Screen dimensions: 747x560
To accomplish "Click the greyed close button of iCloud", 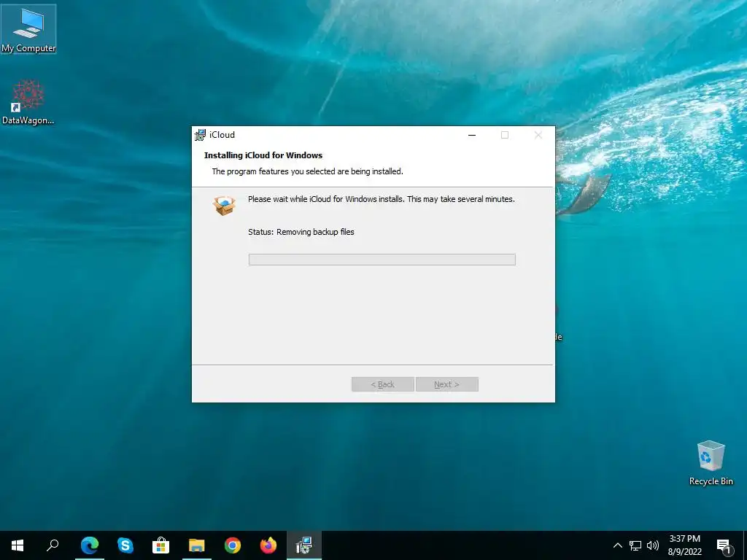I will [x=538, y=135].
